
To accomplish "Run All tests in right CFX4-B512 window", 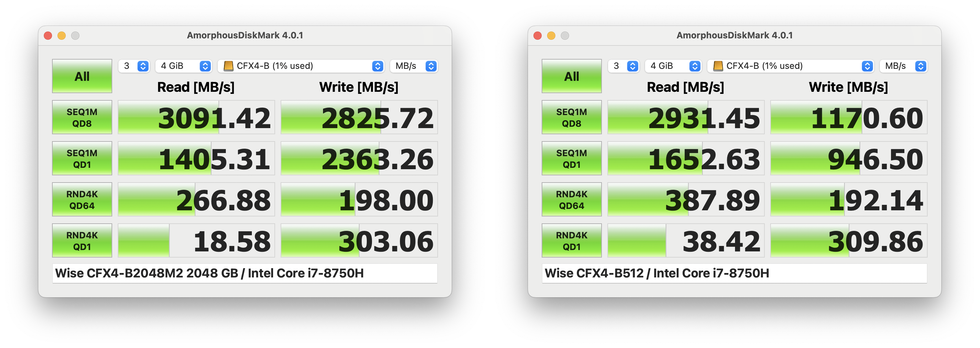I will (x=571, y=76).
